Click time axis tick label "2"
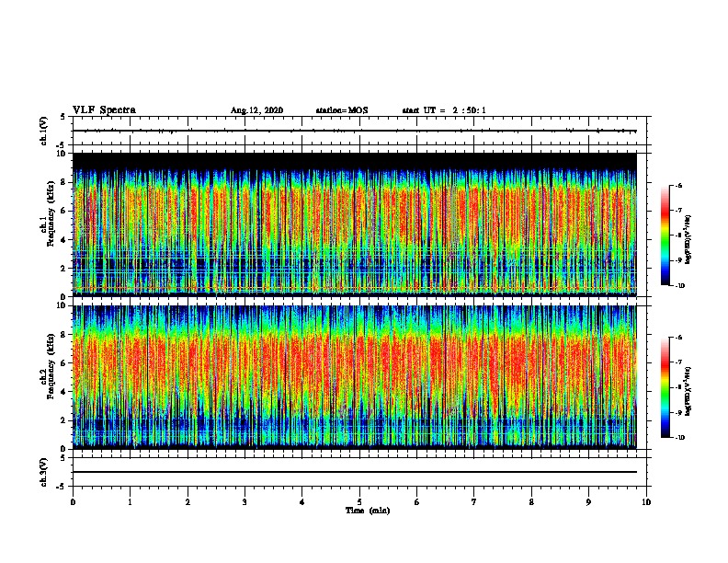Viewport: 728px width, 563px height. (188, 502)
